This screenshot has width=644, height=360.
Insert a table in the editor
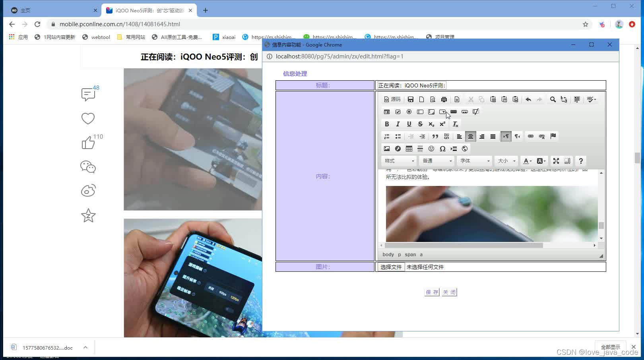tap(409, 149)
